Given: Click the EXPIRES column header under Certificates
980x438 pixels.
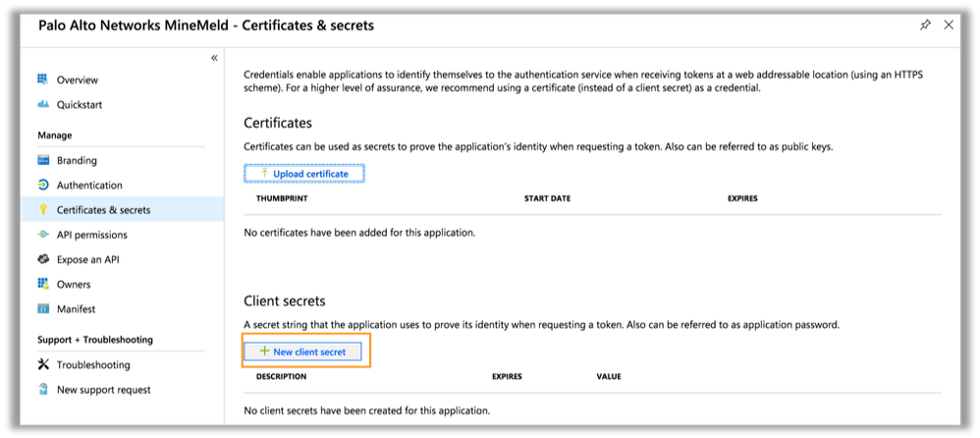Looking at the screenshot, I should [x=742, y=198].
